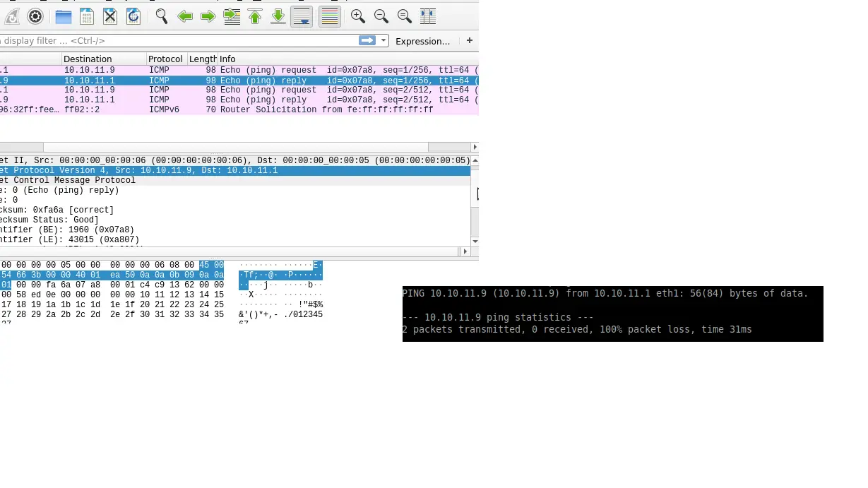Click hex row with 'fa 6a 07 a8'

point(112,285)
